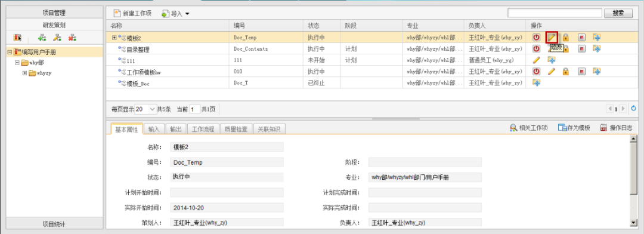Click the folder move icon for 模板2
The image size is (644, 234).
tap(597, 38)
